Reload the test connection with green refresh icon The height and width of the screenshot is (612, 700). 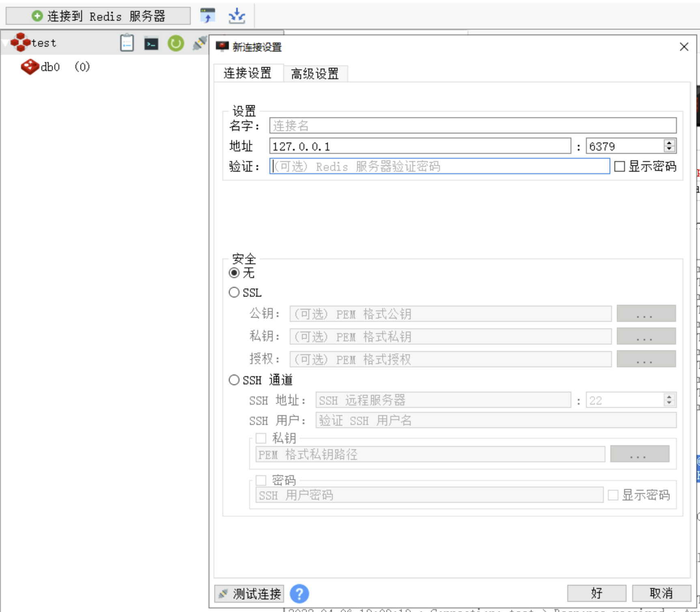point(176,43)
